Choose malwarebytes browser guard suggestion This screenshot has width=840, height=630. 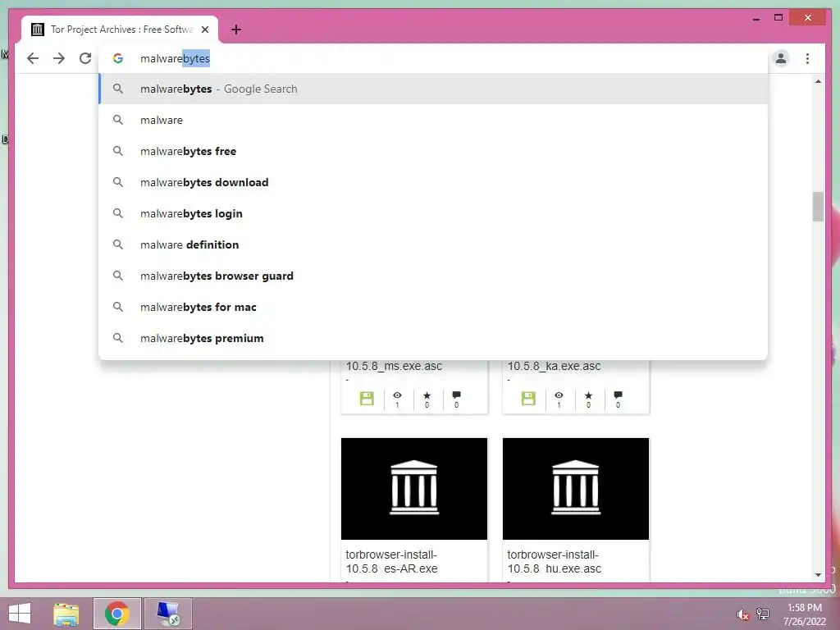[x=433, y=276]
